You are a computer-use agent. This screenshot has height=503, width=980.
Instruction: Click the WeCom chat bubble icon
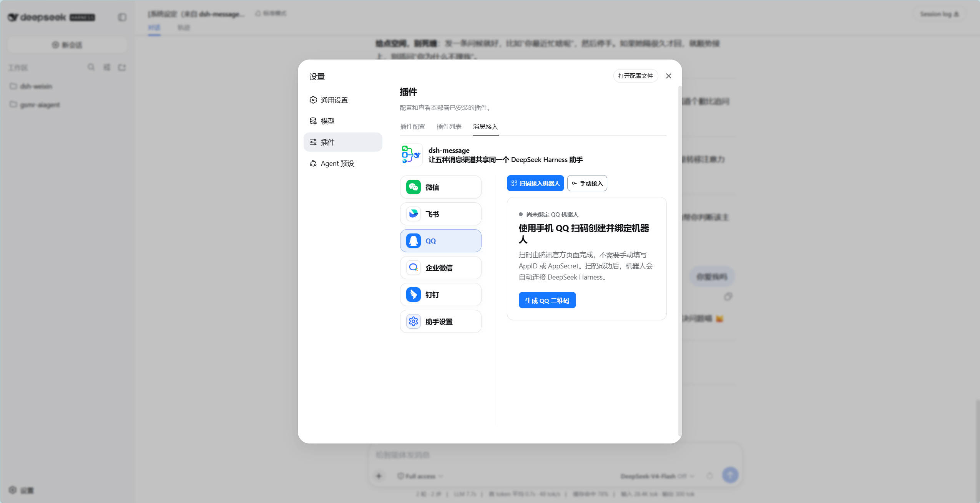[413, 268]
